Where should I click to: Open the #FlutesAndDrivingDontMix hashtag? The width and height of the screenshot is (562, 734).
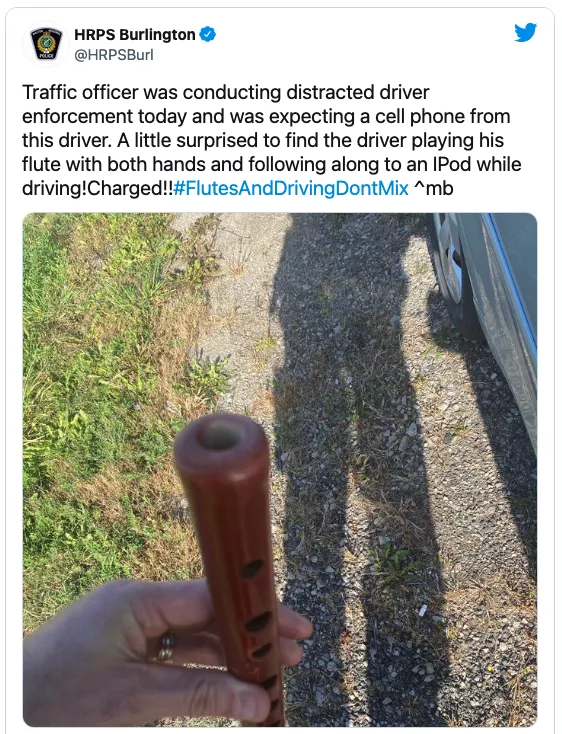(x=291, y=189)
